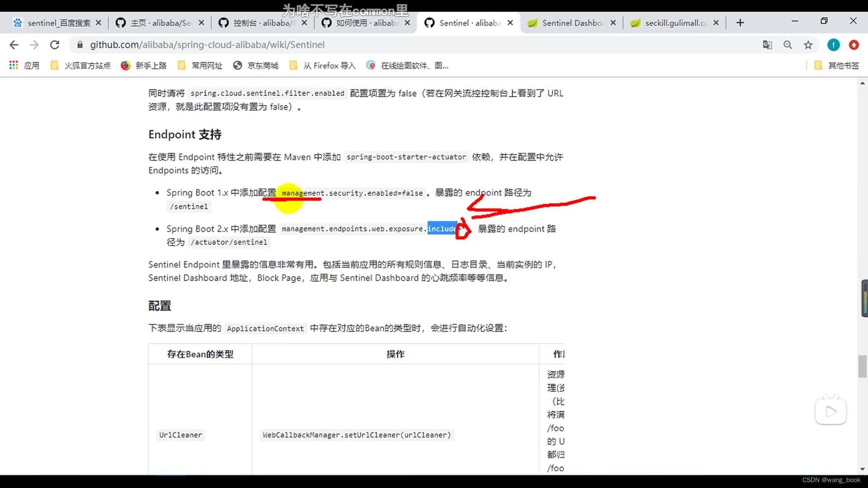Close the Sentinel Dashboard tab

pyautogui.click(x=613, y=23)
